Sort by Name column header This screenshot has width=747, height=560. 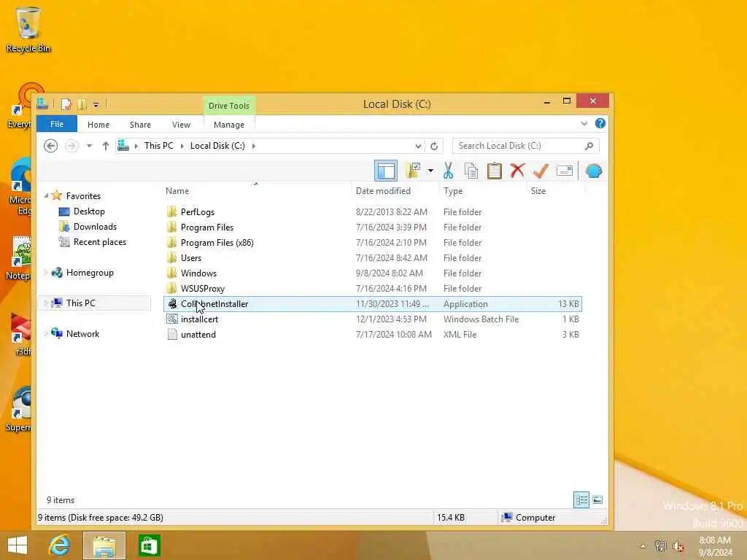[x=256, y=191]
